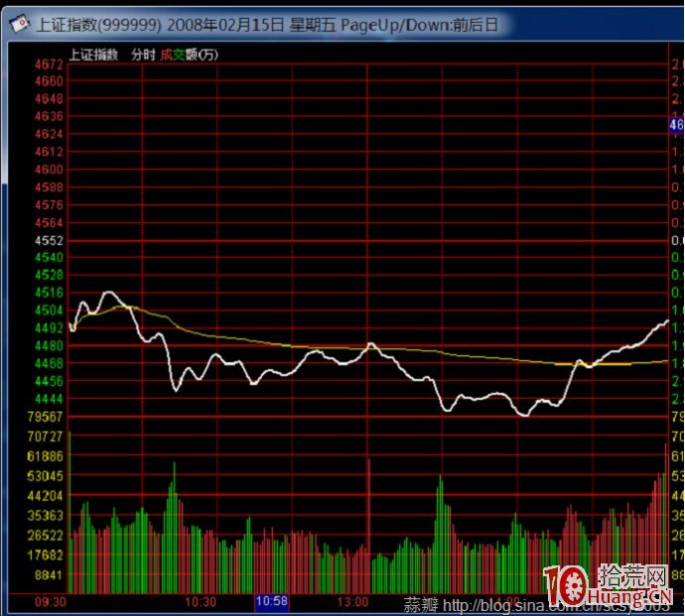
Task: Click the 4600 price axis label
Action: pyautogui.click(x=49, y=170)
